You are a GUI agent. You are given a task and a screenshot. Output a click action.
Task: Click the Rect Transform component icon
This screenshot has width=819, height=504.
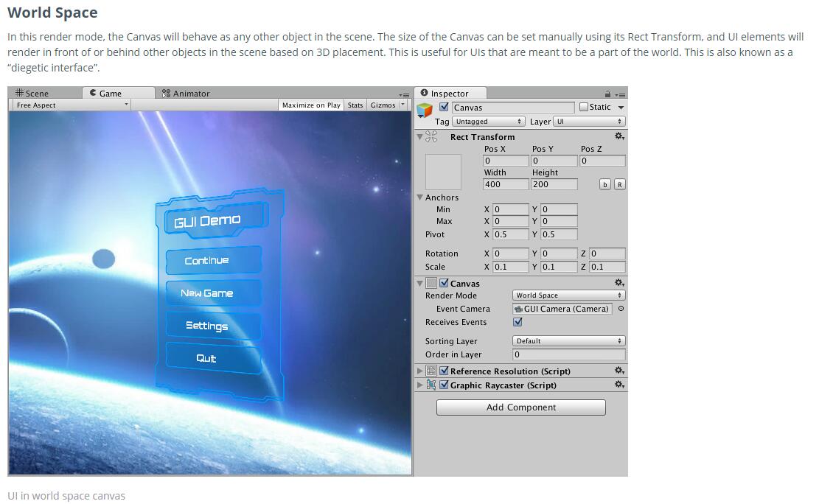[x=431, y=136]
